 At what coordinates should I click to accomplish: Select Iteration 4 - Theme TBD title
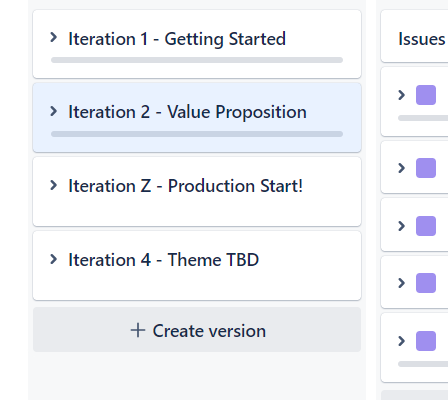coord(164,260)
